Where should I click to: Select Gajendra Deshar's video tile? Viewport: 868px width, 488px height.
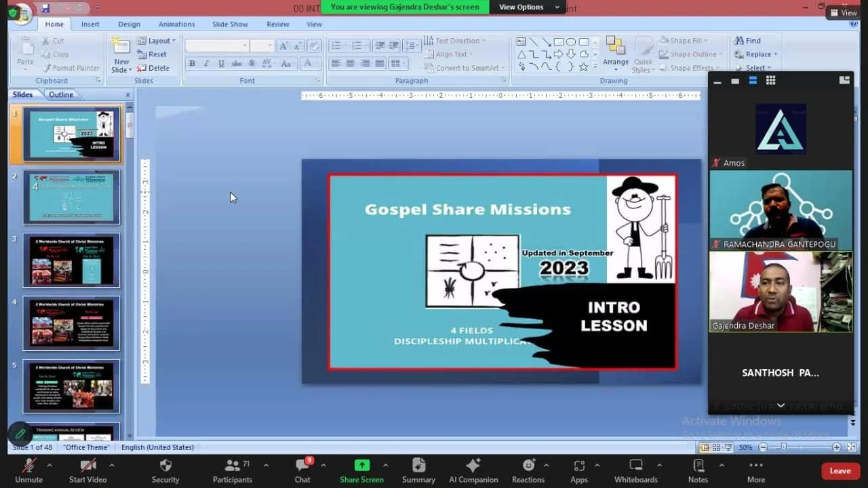pos(781,292)
